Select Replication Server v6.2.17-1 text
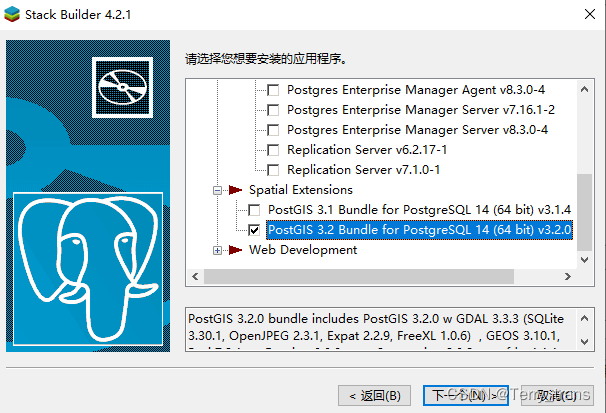The width and height of the screenshot is (606, 413). [367, 150]
